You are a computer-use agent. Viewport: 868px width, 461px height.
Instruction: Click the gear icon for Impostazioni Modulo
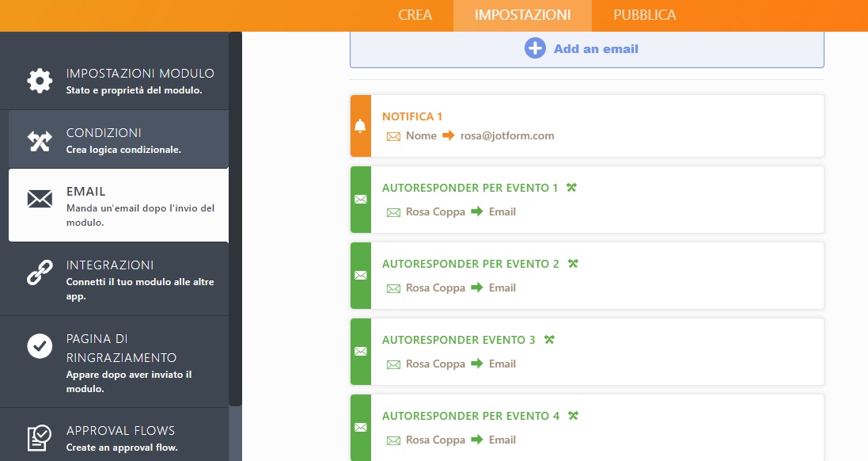pos(40,80)
